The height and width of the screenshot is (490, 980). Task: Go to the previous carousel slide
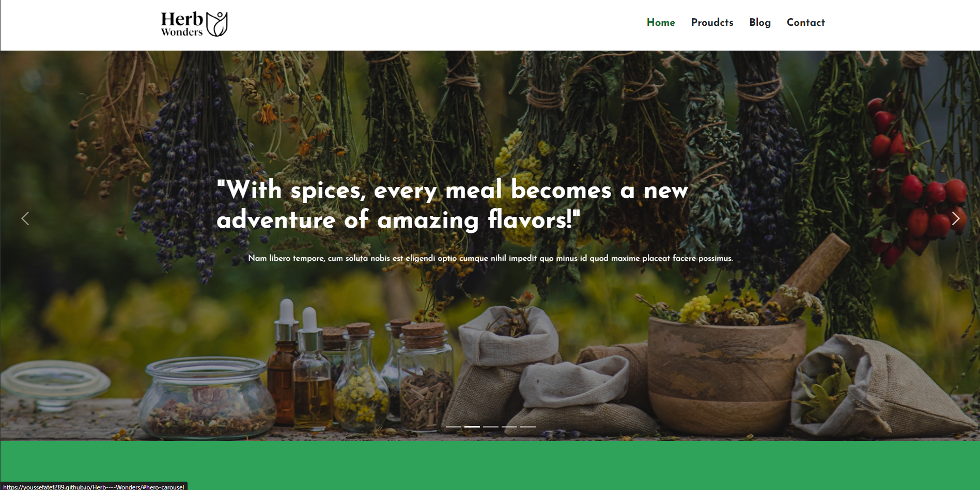click(25, 218)
